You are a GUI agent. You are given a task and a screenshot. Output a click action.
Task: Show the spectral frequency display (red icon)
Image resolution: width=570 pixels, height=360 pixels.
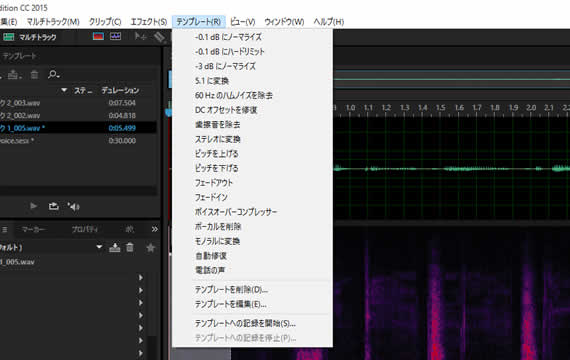point(98,36)
